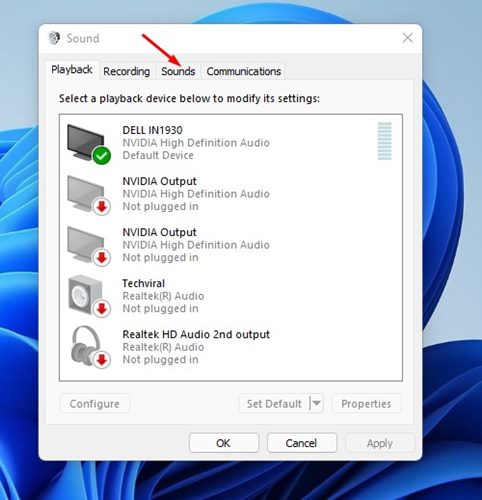Click the Apply button
The height and width of the screenshot is (500, 482).
[380, 443]
